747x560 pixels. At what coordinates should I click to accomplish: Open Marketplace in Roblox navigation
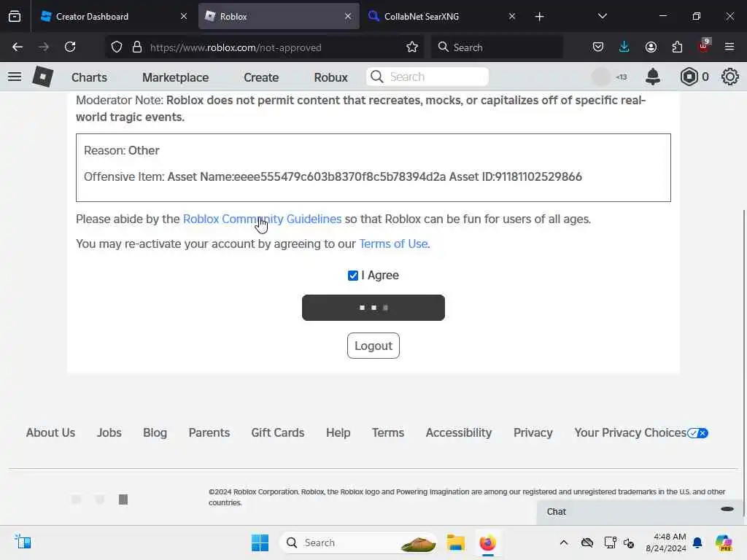coord(175,77)
